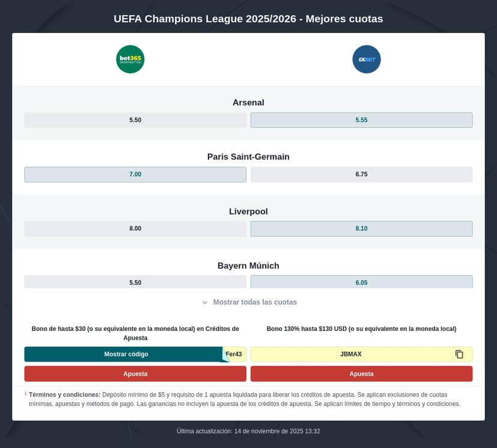Copy the JBMAX code with clipboard icon
497x448 pixels.
(x=459, y=354)
